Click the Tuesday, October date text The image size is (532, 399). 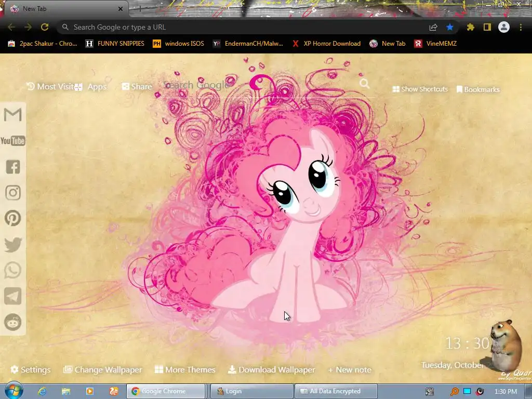tap(452, 365)
